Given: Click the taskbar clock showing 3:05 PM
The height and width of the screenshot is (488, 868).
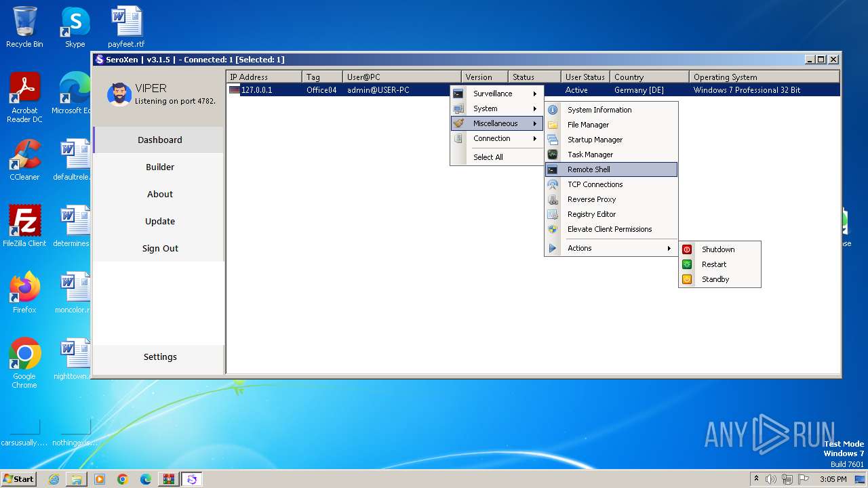Looking at the screenshot, I should point(833,479).
